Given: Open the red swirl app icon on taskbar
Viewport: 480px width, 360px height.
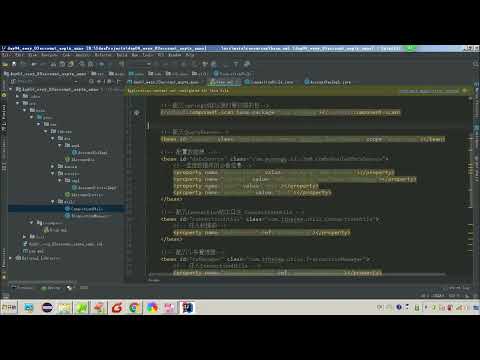Looking at the screenshot, I should pyautogui.click(x=116, y=307).
